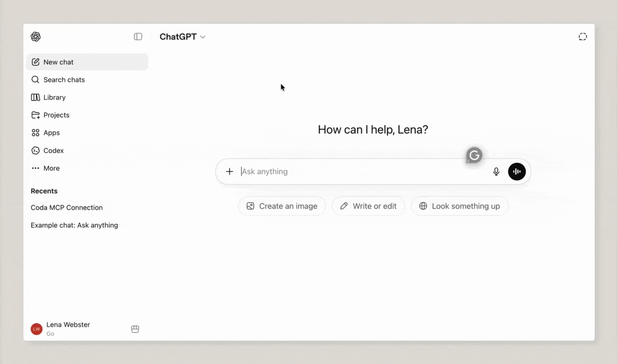
Task: Click the Recents heading
Action: point(44,191)
